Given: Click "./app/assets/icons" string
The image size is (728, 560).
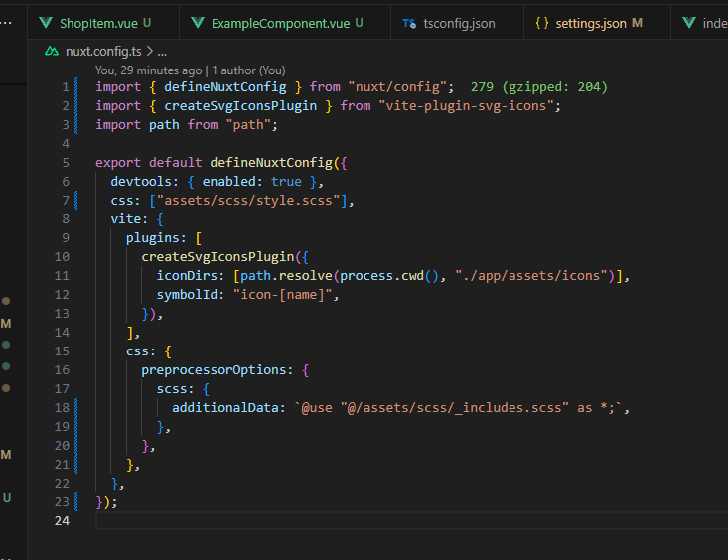Looking at the screenshot, I should coord(531,276).
